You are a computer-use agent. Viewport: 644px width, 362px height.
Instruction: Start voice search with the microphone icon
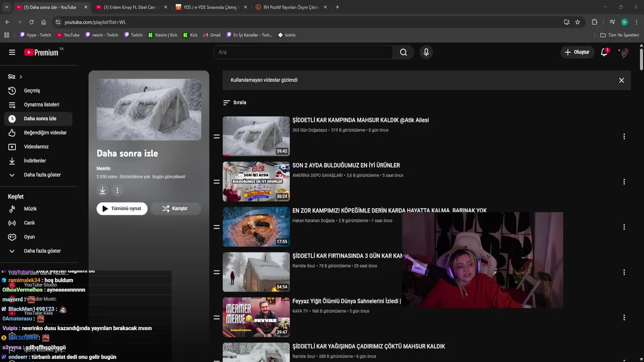(x=426, y=52)
